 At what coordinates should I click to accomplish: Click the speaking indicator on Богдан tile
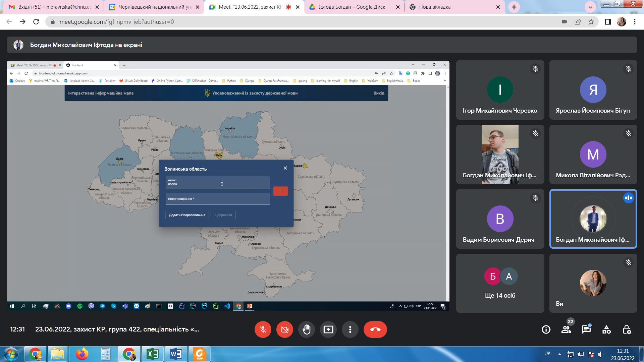tap(628, 198)
